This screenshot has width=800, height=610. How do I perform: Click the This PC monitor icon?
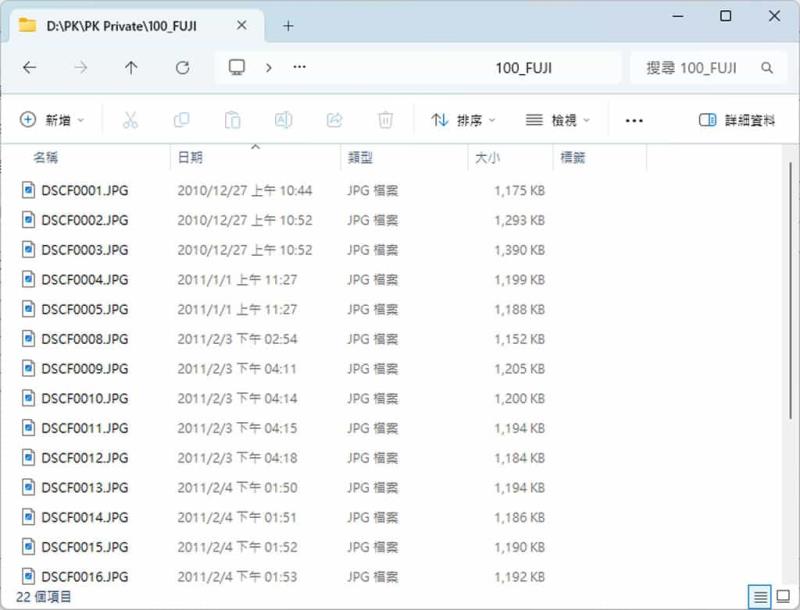[237, 67]
